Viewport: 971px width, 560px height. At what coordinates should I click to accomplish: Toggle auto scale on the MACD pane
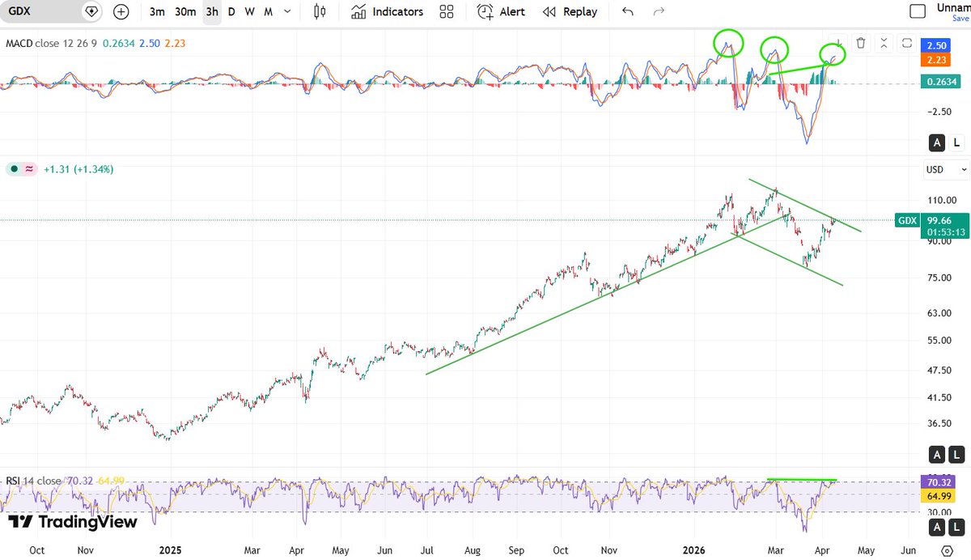[936, 142]
